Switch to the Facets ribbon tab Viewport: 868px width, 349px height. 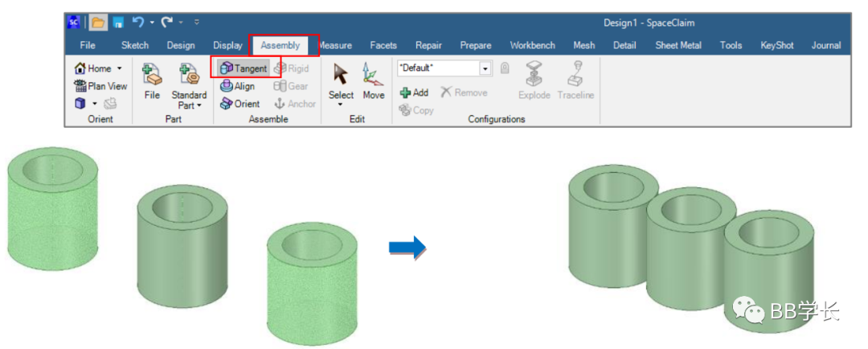(383, 45)
